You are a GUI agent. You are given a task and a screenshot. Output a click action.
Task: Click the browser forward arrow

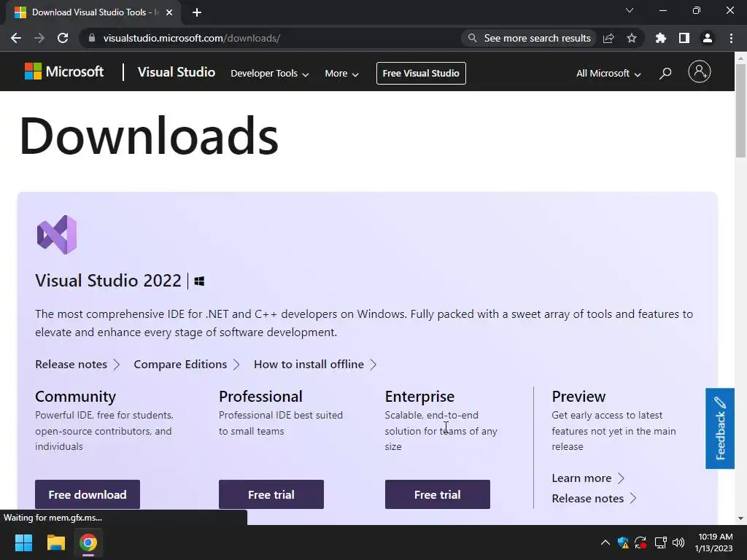pos(39,38)
